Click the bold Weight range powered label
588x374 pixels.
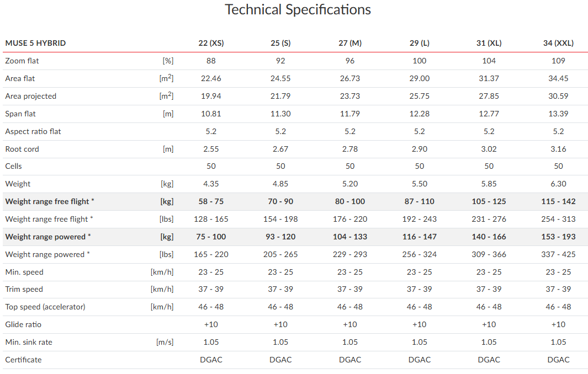(x=48, y=237)
